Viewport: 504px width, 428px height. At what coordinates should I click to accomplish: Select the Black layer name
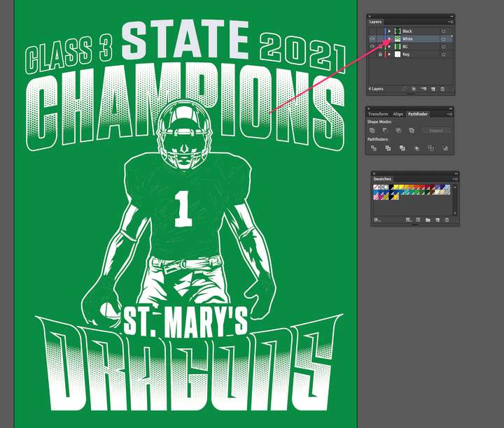(x=407, y=31)
